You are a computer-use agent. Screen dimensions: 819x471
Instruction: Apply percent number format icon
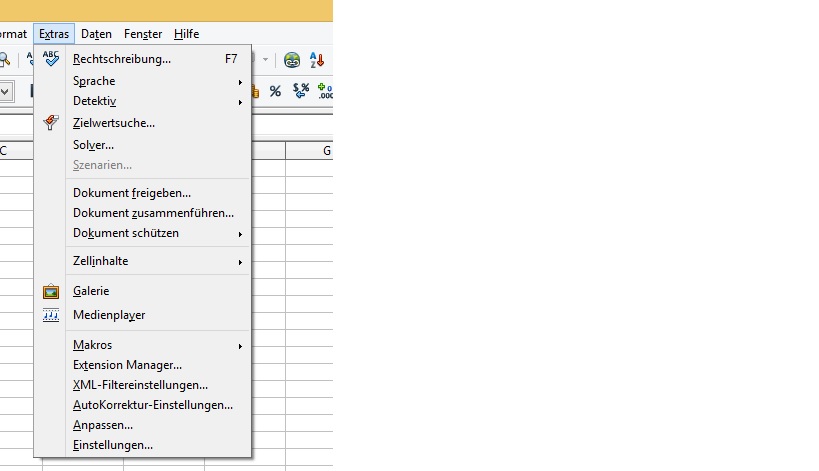coord(275,91)
